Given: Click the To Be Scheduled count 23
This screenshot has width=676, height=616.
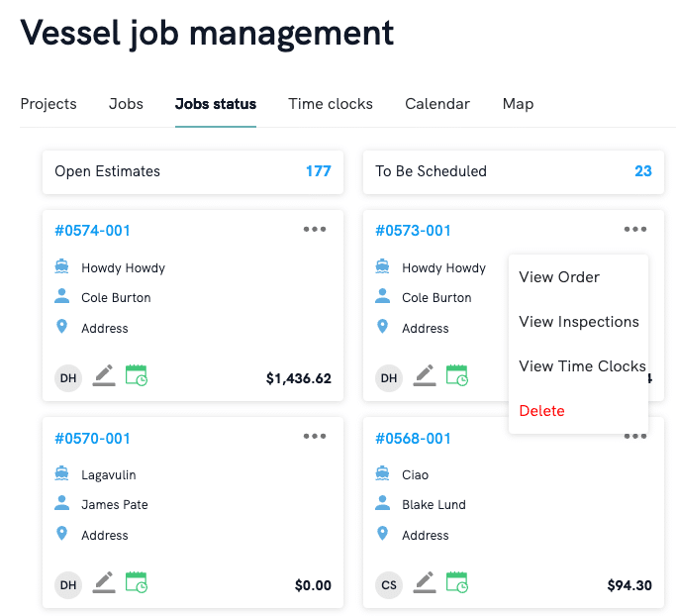Looking at the screenshot, I should point(643,171).
